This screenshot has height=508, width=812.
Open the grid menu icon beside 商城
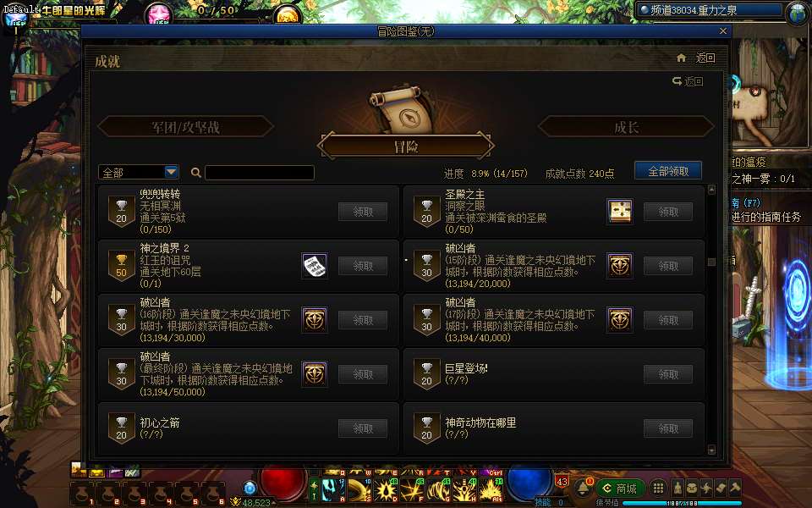click(x=658, y=489)
